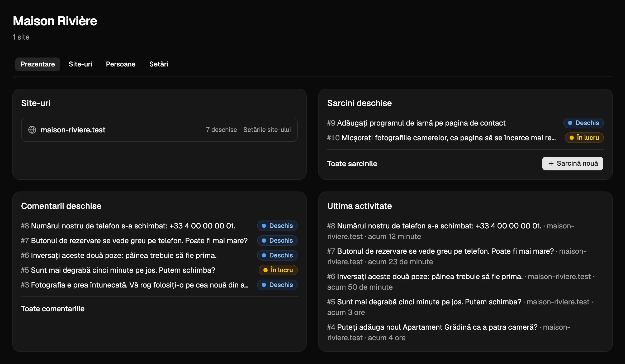Image resolution: width=625 pixels, height=364 pixels.
Task: Open comment #8 in Comentarii deschise
Action: [x=128, y=226]
